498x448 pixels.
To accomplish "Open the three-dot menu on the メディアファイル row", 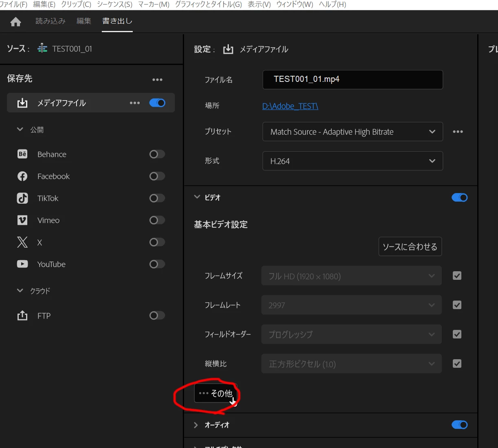I will pos(135,103).
